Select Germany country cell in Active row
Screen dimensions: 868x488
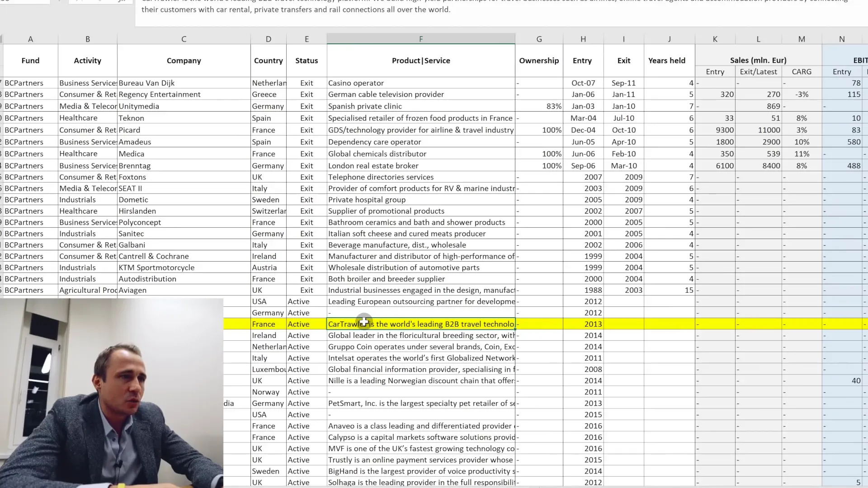[x=268, y=312]
